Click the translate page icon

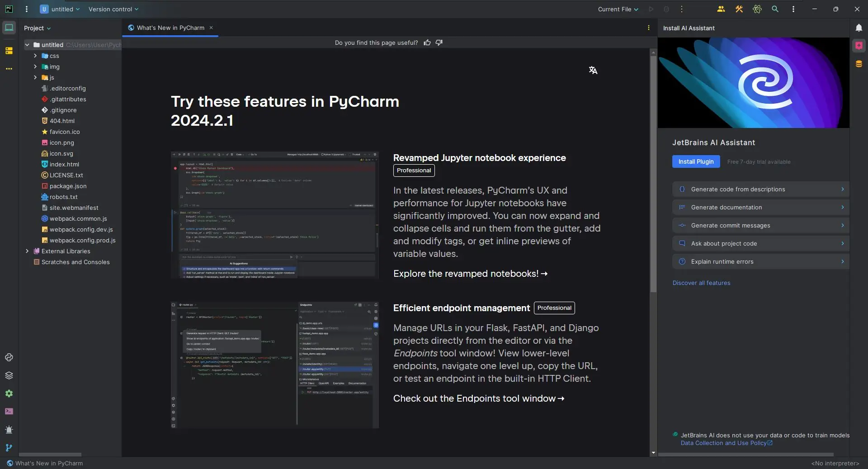[x=593, y=70]
